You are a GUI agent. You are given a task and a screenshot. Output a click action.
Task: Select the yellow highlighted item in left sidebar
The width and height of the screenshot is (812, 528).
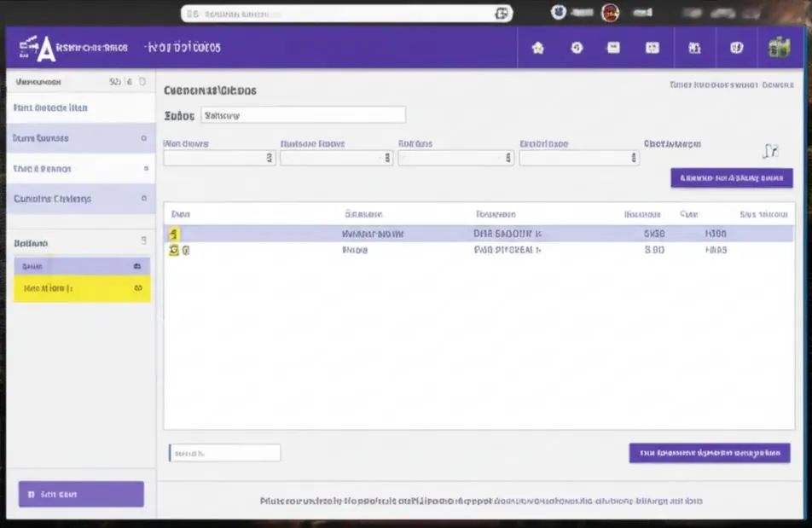point(82,288)
